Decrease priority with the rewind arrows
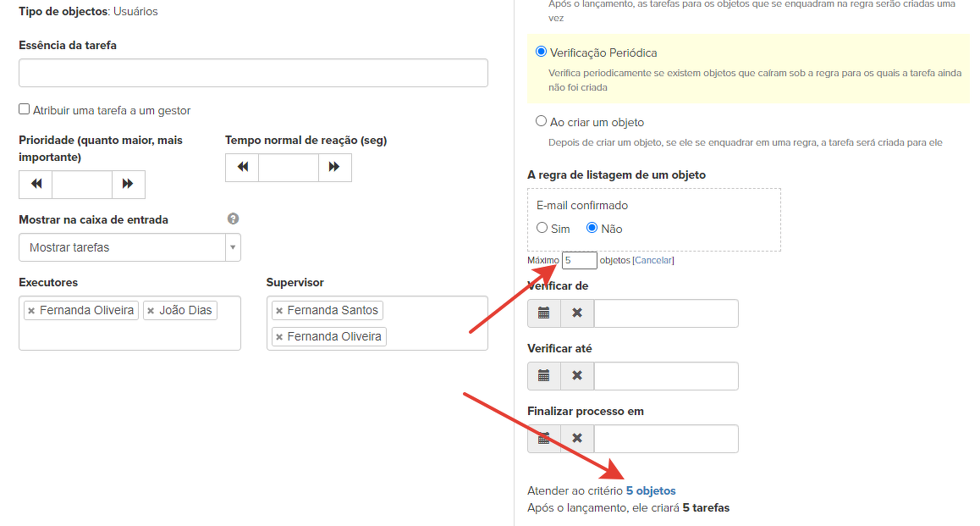The image size is (980, 526). coord(36,185)
